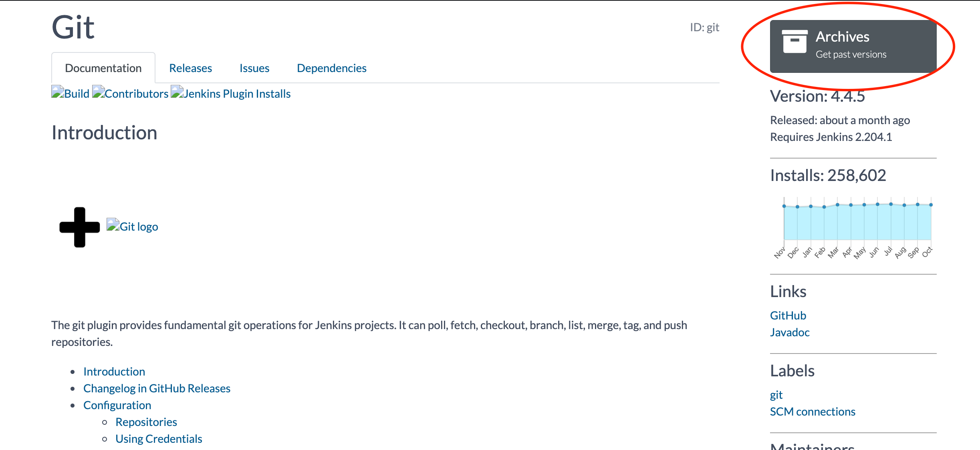
Task: Click the git label under Labels
Action: [x=776, y=394]
